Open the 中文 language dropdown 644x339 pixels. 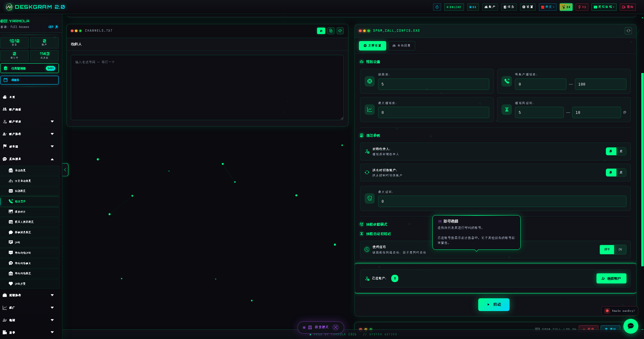[x=548, y=7]
